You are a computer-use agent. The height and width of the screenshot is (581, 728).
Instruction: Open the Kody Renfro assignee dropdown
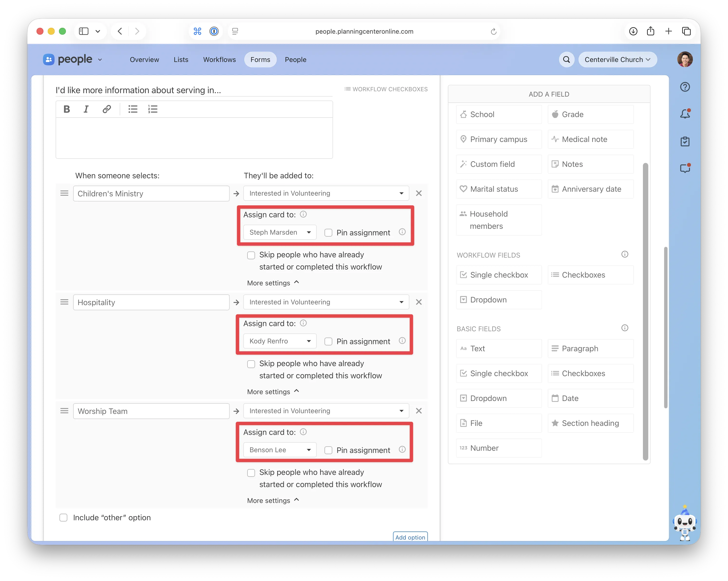[280, 341]
